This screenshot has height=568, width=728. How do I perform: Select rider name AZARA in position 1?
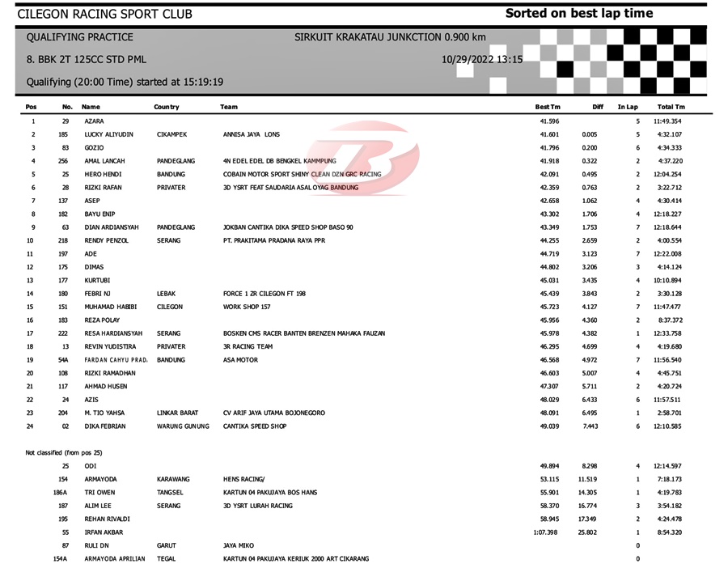[94, 121]
